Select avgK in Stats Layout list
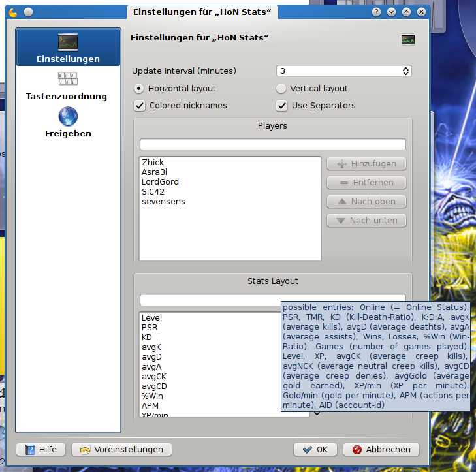This screenshot has height=472, width=476. tap(210, 347)
